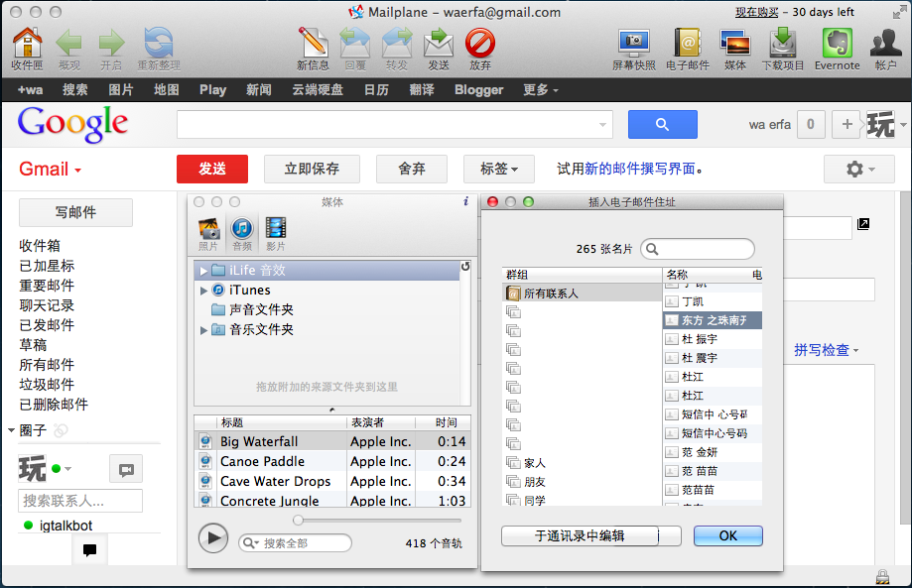This screenshot has height=588, width=912.
Task: Open 云端硬盘 in the Google bar
Action: [318, 90]
